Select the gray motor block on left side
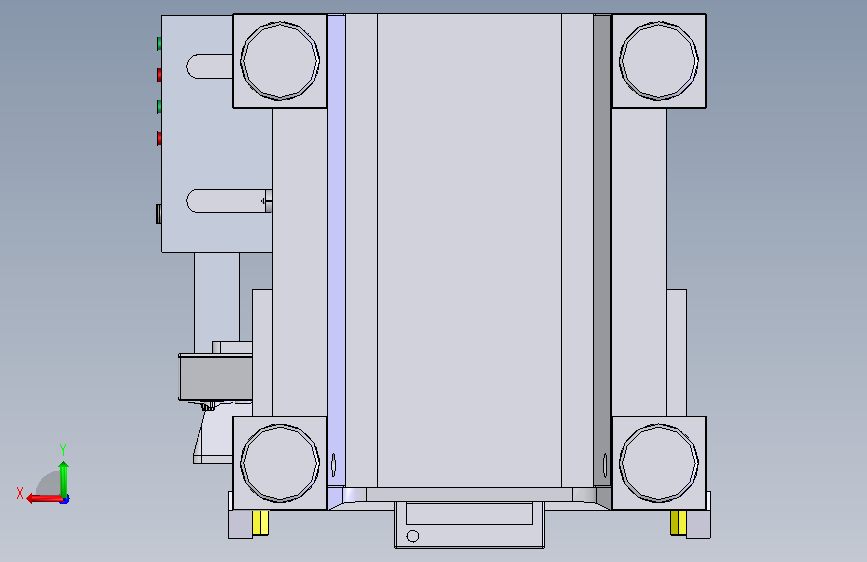 pos(216,378)
